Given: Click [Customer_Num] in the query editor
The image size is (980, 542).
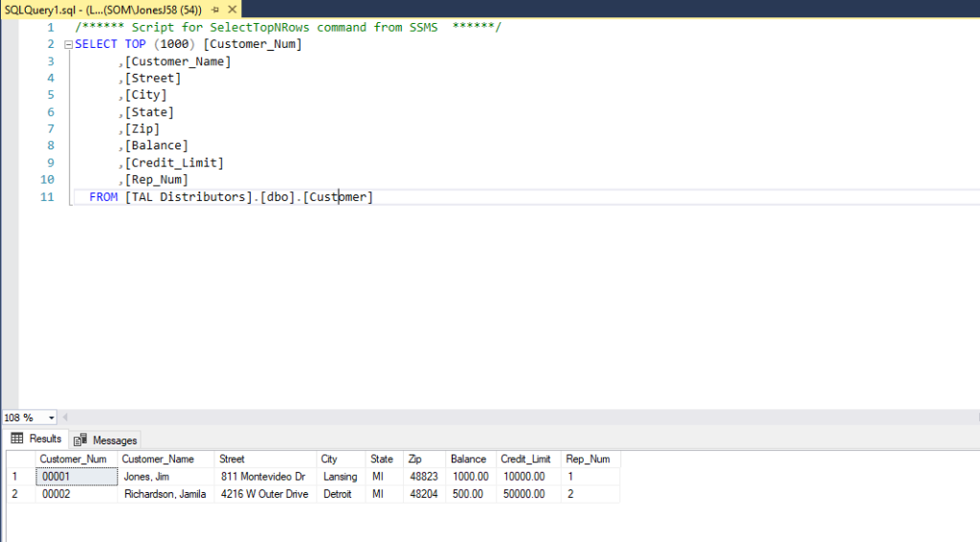Looking at the screenshot, I should tap(253, 44).
